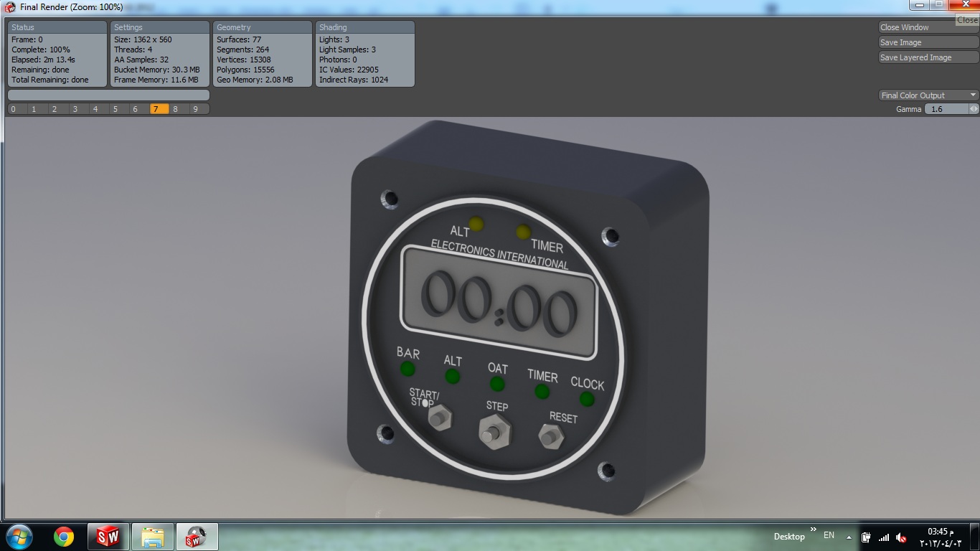Select render slot 0
The image size is (980, 551).
(14, 109)
